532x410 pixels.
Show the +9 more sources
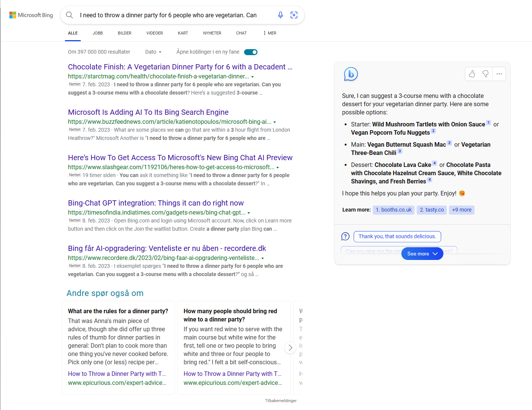point(462,210)
